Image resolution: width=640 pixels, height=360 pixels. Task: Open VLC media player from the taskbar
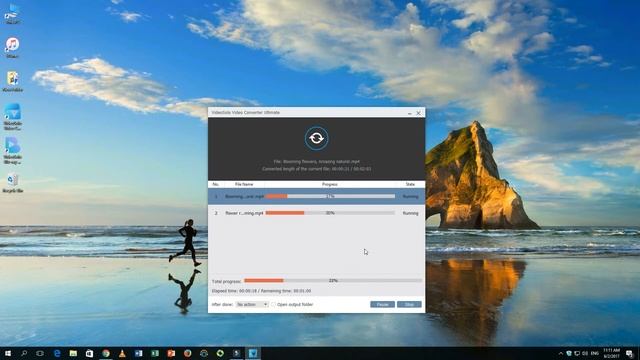pyautogui.click(x=122, y=353)
